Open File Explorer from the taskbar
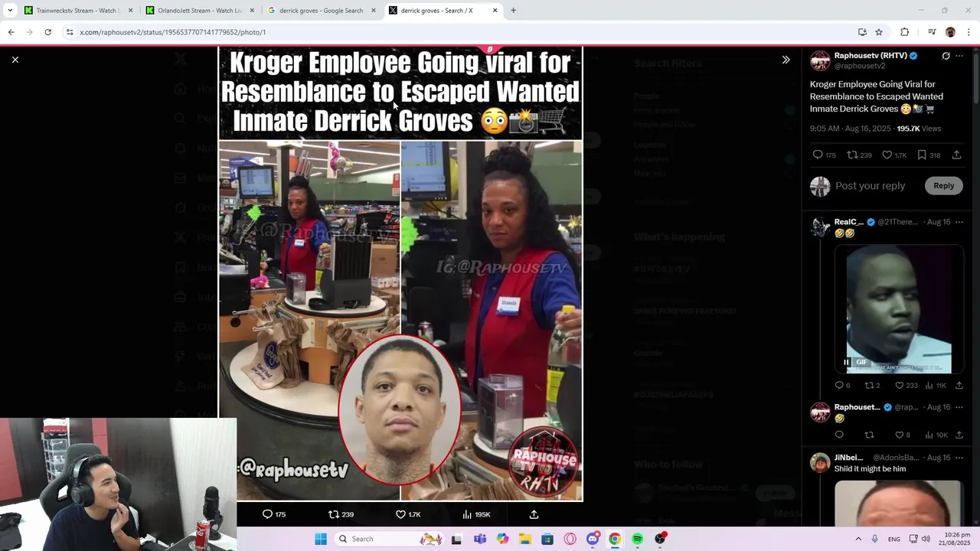 click(524, 539)
